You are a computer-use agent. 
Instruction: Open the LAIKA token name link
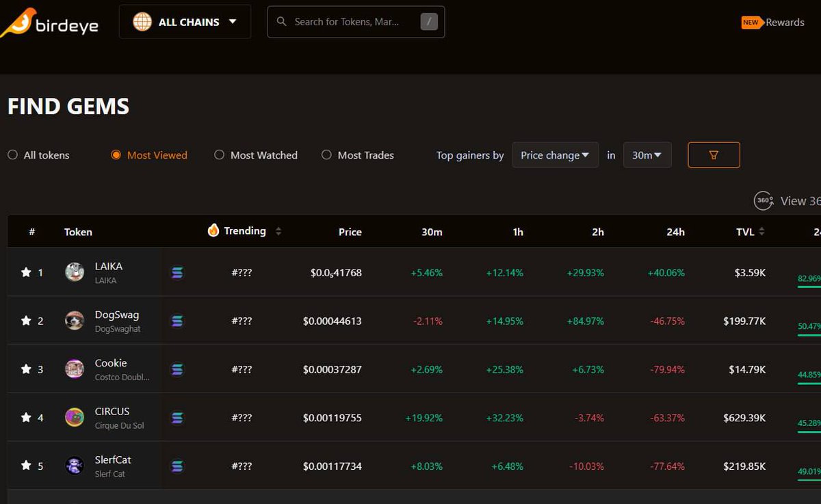click(109, 266)
